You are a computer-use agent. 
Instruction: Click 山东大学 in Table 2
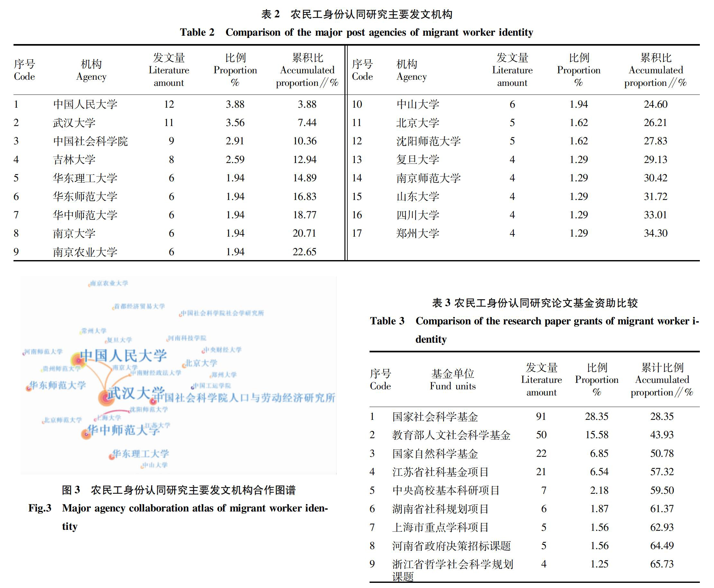418,196
